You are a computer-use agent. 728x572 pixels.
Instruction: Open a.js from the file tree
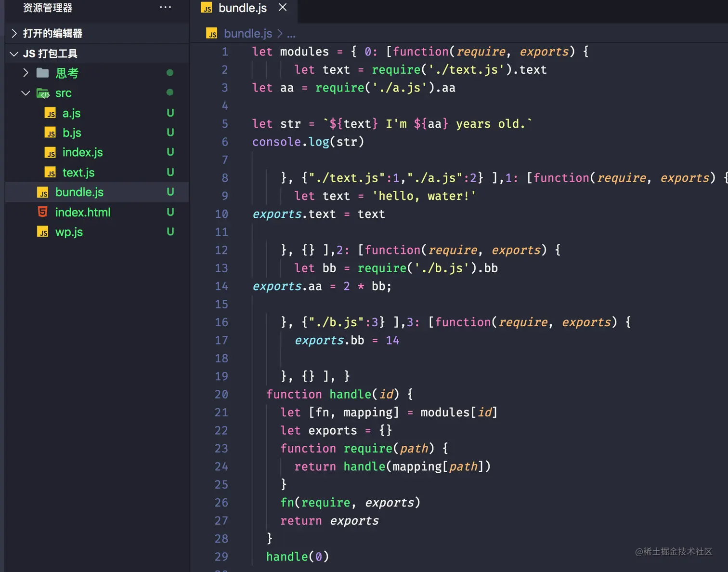click(x=71, y=113)
